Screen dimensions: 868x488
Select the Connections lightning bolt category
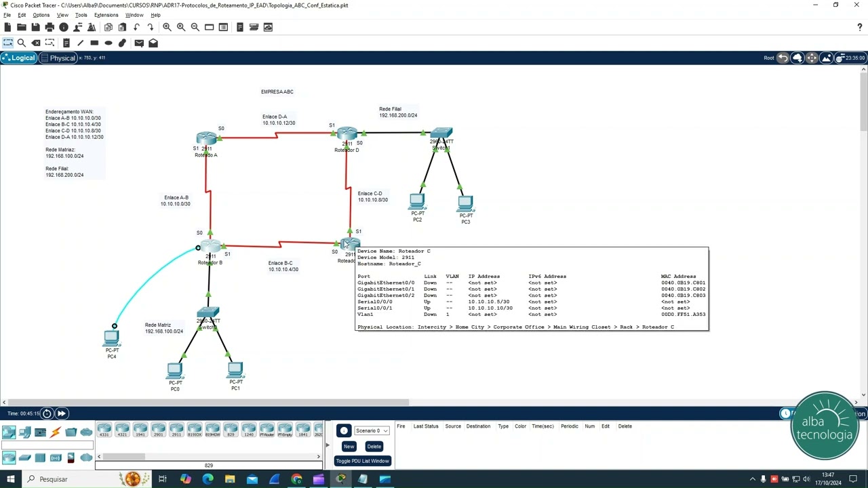(x=56, y=432)
